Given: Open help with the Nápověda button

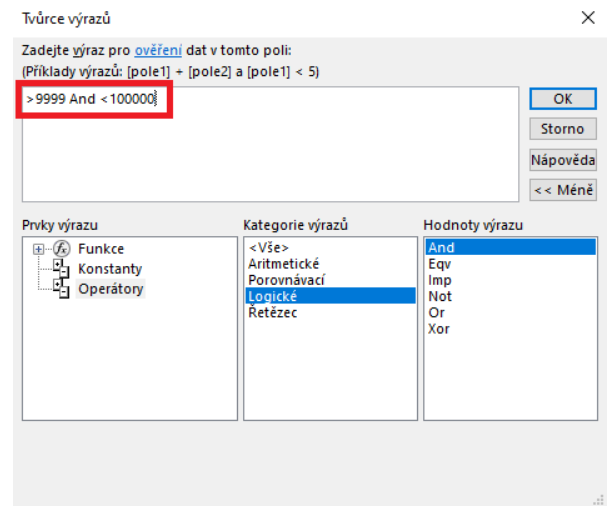Looking at the screenshot, I should point(562,159).
